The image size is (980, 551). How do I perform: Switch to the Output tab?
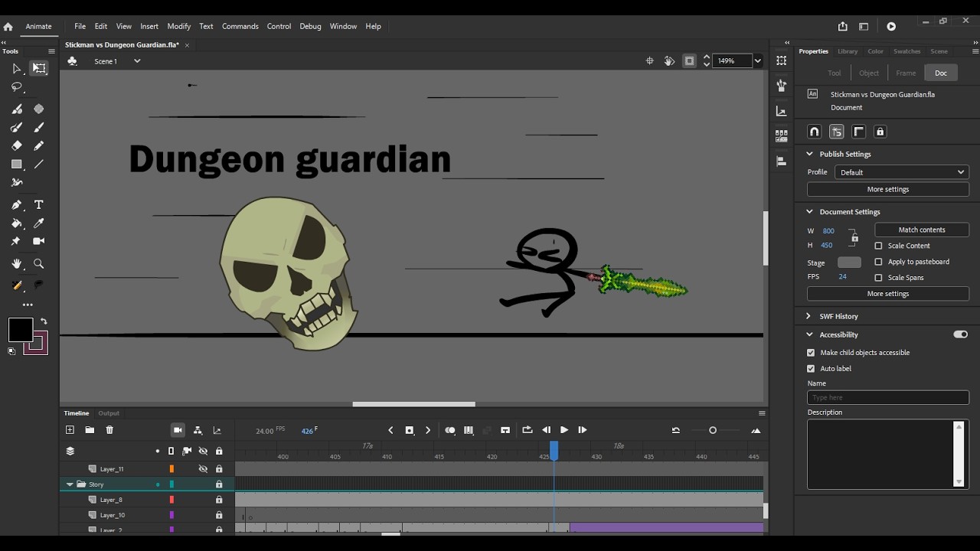[109, 413]
